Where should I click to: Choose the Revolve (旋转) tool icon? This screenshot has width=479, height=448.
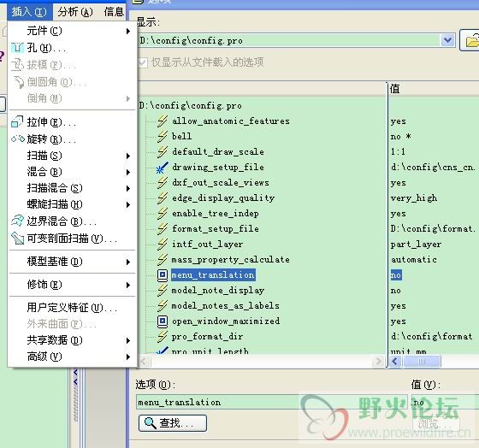coord(18,139)
